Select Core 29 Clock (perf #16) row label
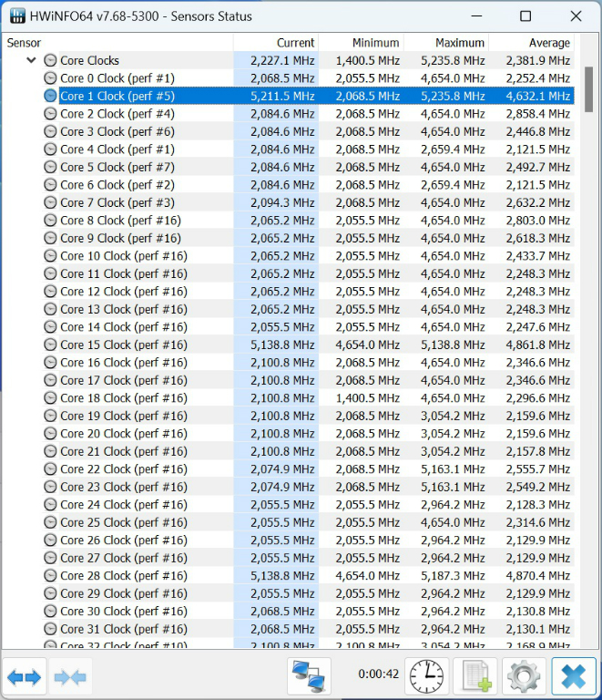 pos(124,593)
